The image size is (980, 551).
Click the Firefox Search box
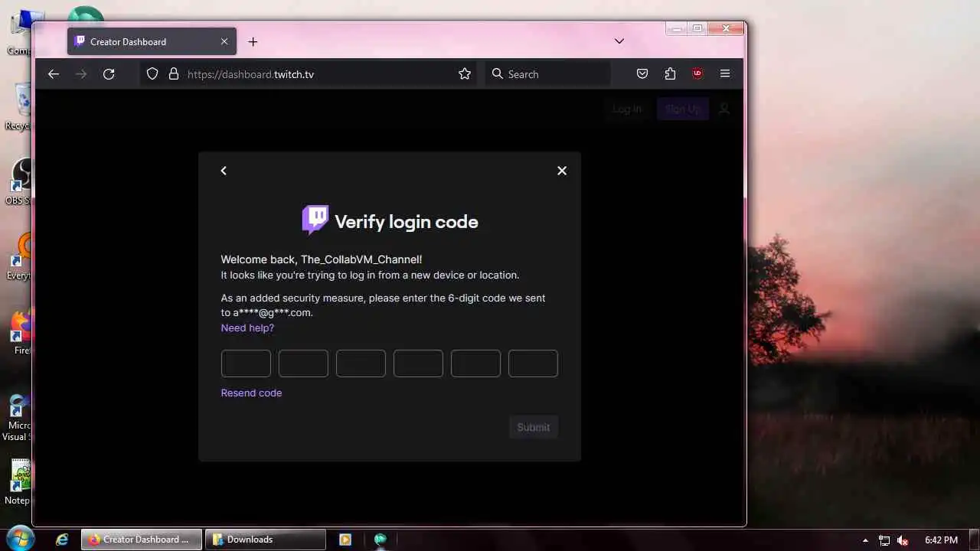point(548,74)
